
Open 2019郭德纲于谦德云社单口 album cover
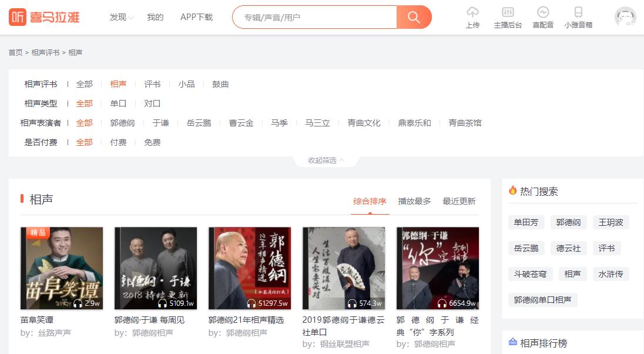344,268
